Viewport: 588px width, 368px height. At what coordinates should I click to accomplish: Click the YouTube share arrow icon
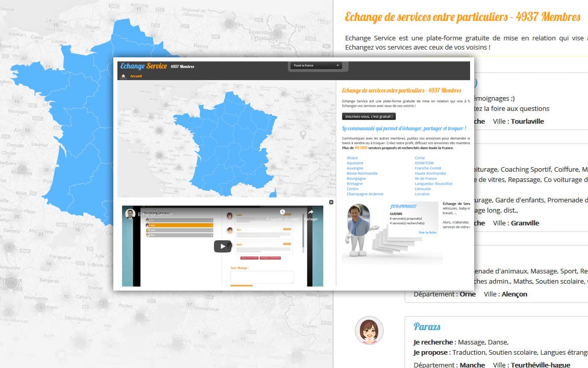point(310,212)
